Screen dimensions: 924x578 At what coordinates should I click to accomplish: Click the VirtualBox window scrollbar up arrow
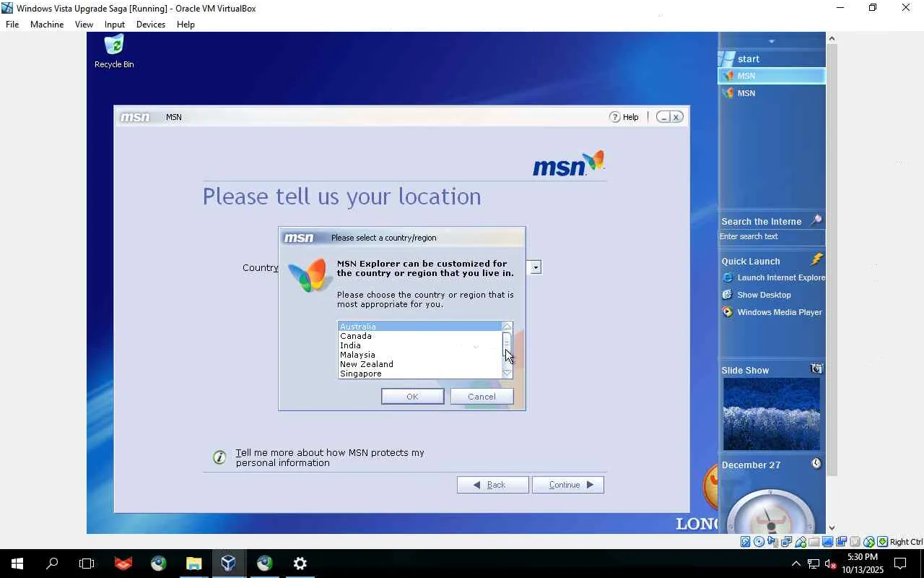(832, 38)
